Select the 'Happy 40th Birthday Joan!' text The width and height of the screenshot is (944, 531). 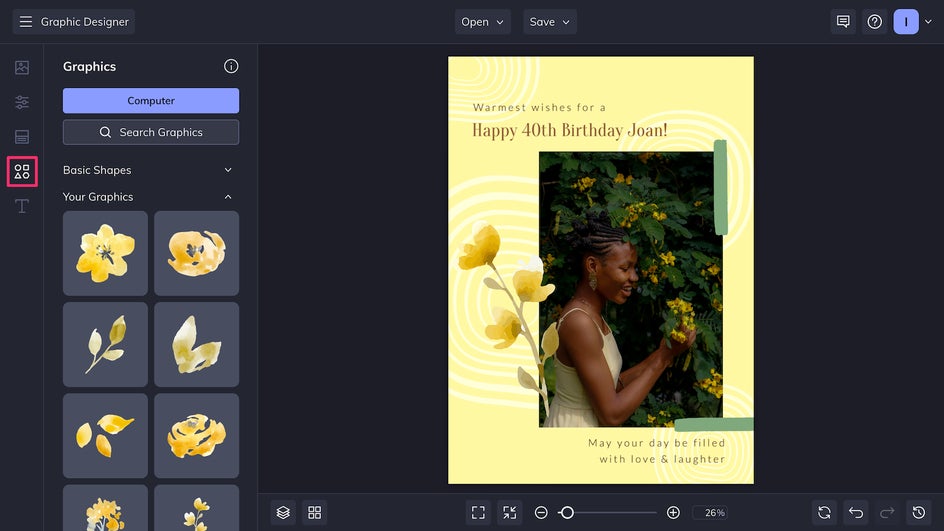click(x=570, y=130)
